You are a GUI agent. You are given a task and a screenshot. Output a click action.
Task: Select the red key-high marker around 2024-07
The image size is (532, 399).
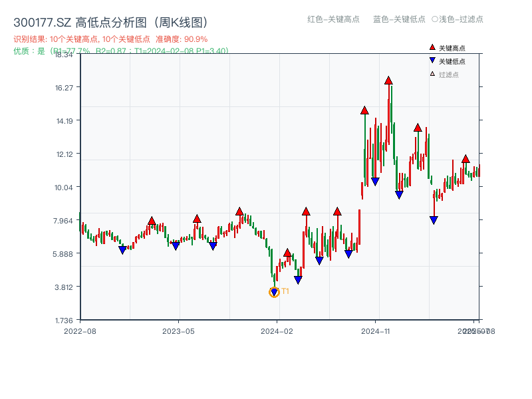337,211
